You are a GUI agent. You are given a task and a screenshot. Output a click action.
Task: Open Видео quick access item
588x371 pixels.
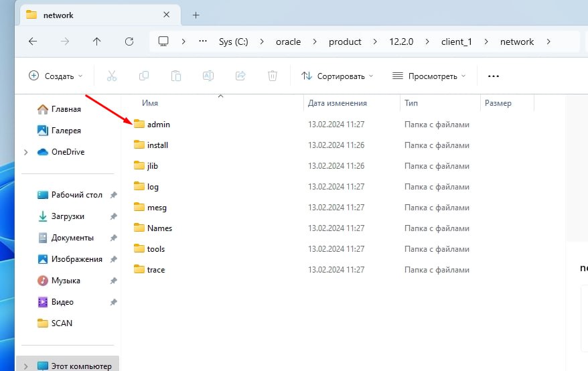point(56,301)
